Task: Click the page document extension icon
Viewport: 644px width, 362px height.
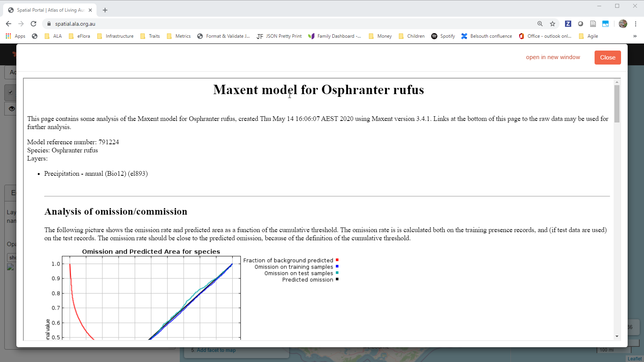Action: [593, 24]
